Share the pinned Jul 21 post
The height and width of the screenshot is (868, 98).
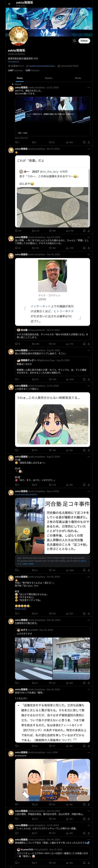89,142
